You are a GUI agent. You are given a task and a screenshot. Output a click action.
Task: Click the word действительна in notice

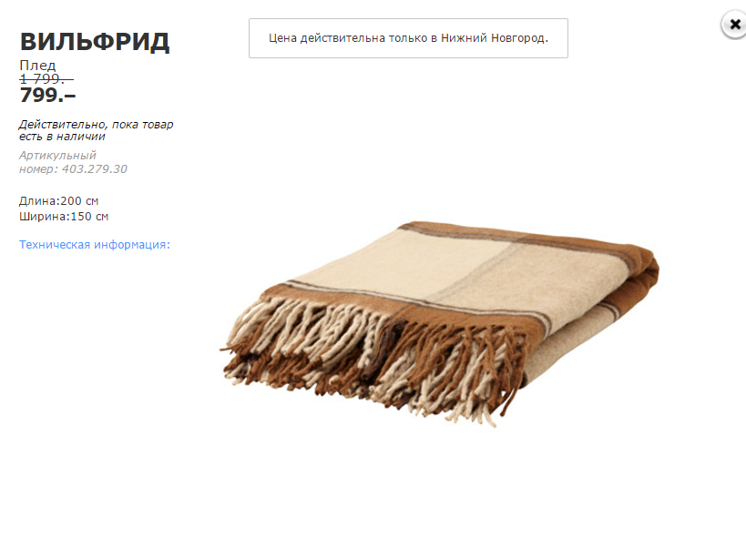(342, 38)
